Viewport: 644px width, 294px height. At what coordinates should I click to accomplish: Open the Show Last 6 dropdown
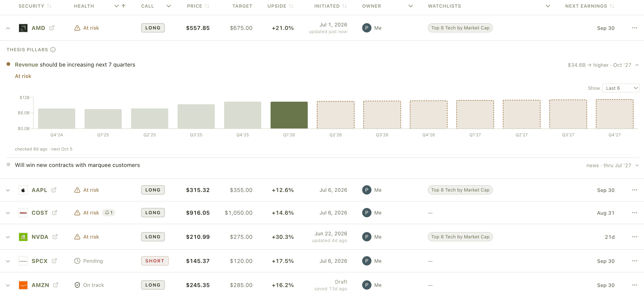(621, 88)
